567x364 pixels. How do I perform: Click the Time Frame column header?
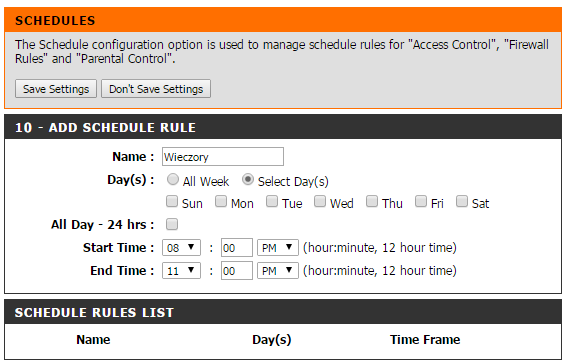coord(425,339)
